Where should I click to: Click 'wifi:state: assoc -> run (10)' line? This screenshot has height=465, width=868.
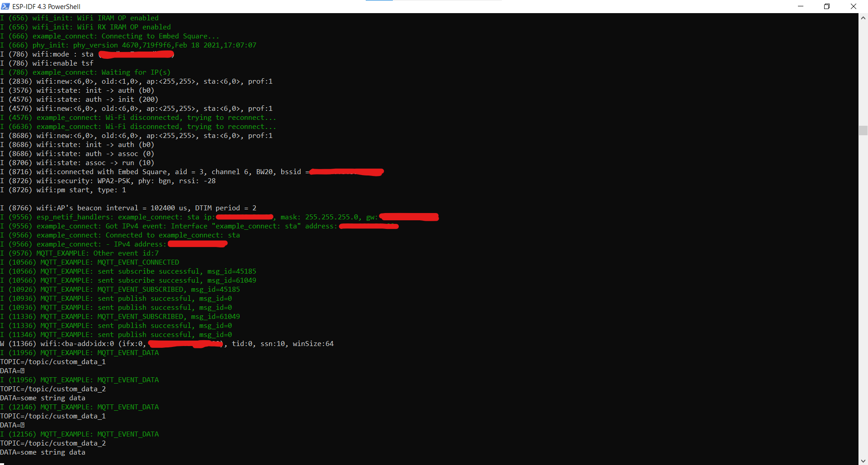coord(77,163)
